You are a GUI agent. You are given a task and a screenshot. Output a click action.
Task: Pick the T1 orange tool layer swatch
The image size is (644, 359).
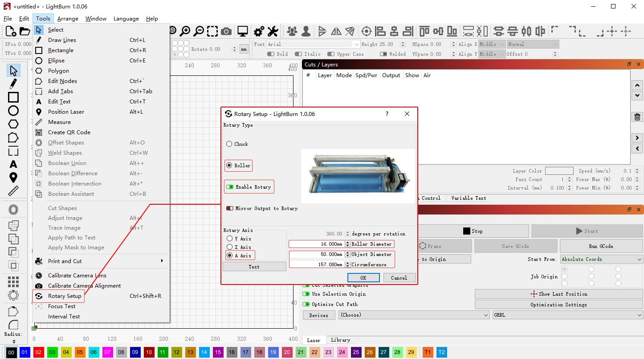(x=428, y=352)
